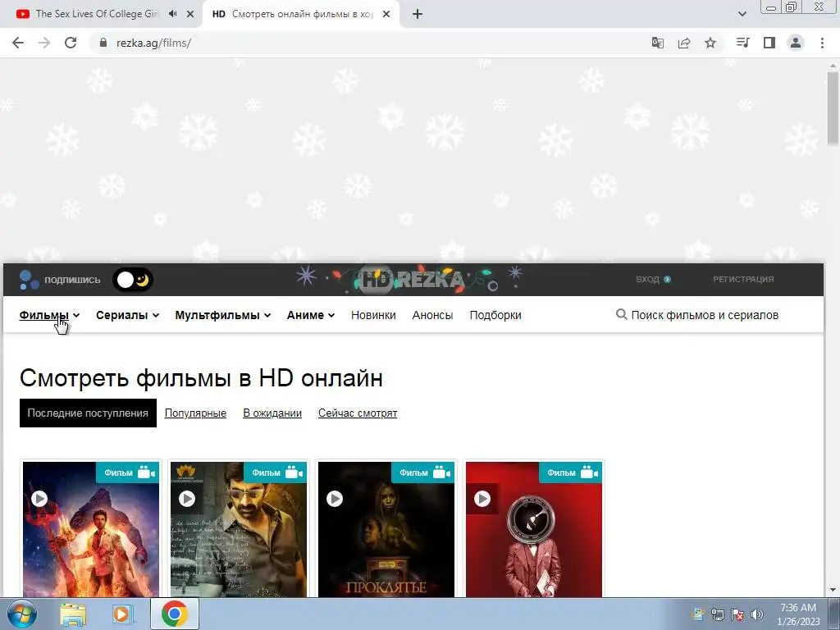This screenshot has height=630, width=840.
Task: Expand the Мультфильмы dropdown menu
Action: 223,315
